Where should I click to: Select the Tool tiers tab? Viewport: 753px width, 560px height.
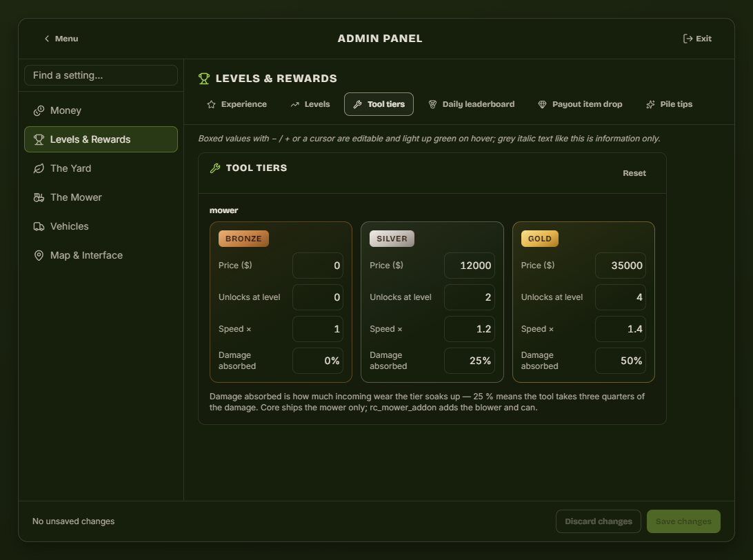point(379,104)
